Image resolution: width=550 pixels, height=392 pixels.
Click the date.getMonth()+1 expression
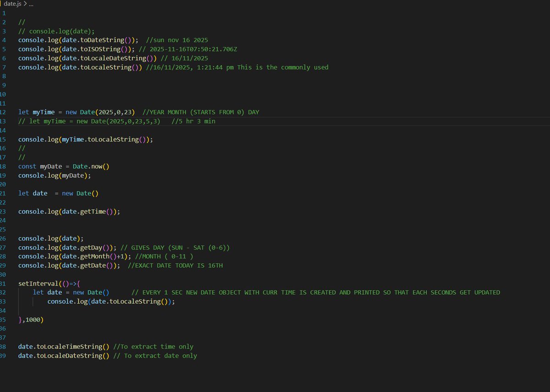(x=93, y=257)
